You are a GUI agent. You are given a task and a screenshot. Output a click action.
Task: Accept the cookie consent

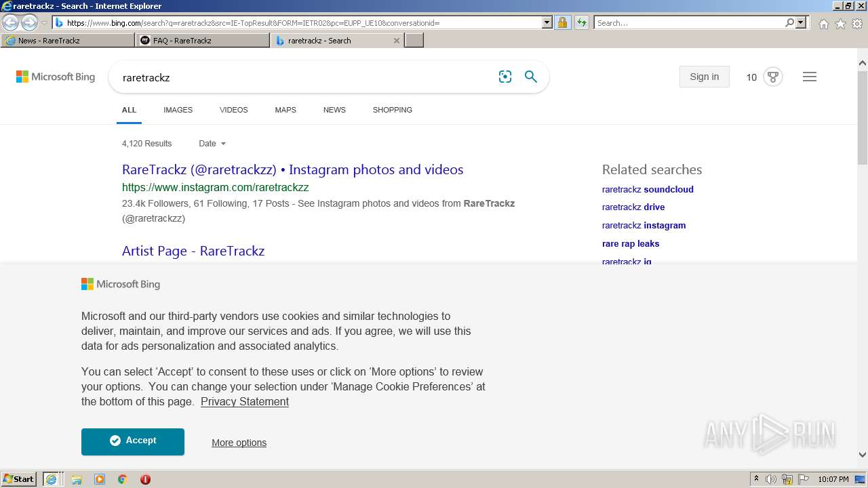pos(133,441)
